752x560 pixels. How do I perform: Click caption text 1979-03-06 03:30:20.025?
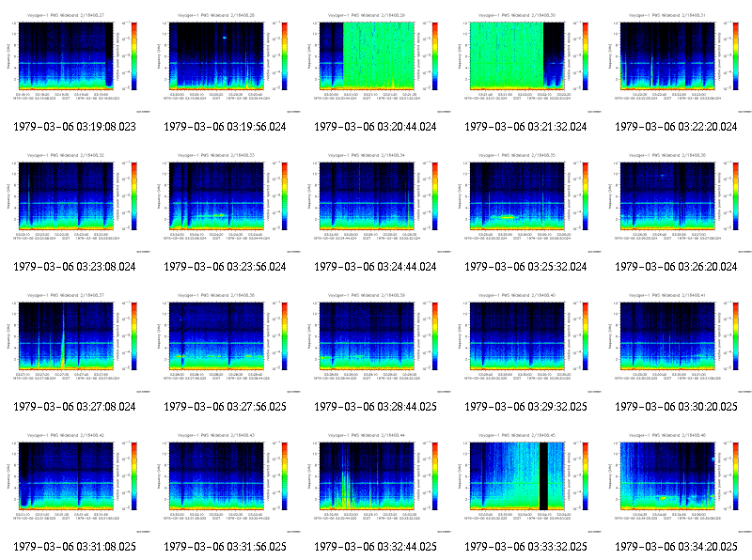(x=676, y=407)
